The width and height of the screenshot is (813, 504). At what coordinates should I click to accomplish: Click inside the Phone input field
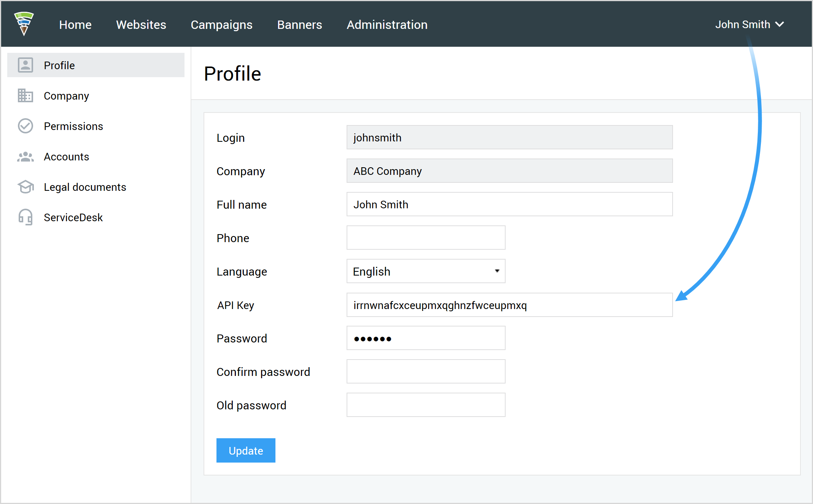click(x=426, y=238)
